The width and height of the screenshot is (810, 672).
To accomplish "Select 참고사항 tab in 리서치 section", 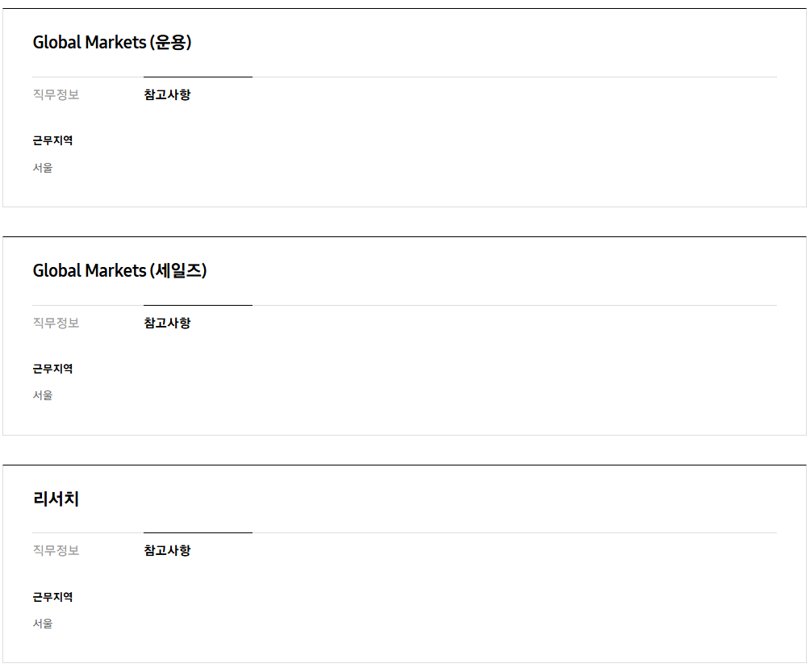I will coord(167,550).
